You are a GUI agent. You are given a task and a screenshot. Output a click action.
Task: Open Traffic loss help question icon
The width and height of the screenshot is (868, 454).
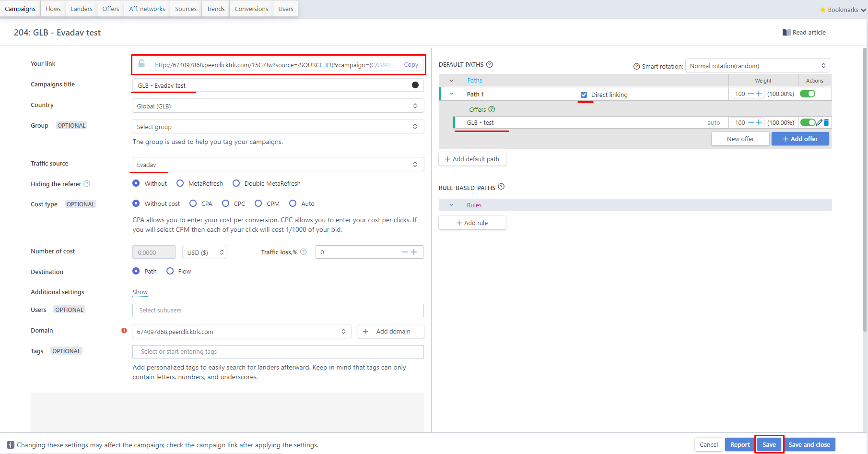click(x=304, y=252)
